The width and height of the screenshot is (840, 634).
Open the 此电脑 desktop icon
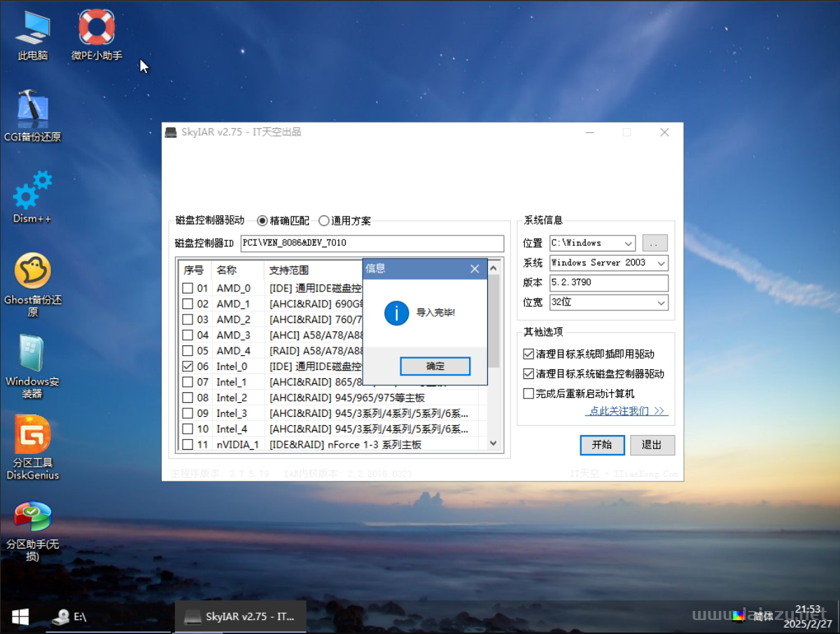point(32,35)
